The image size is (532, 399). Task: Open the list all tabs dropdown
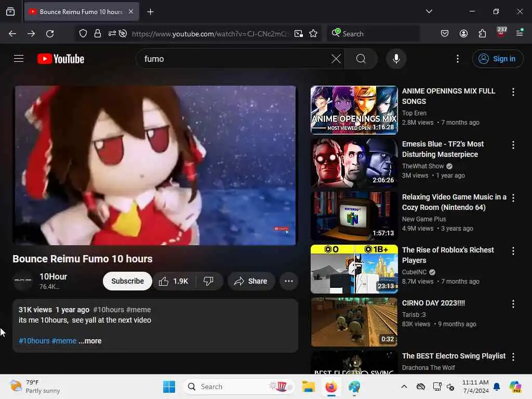pos(429,11)
